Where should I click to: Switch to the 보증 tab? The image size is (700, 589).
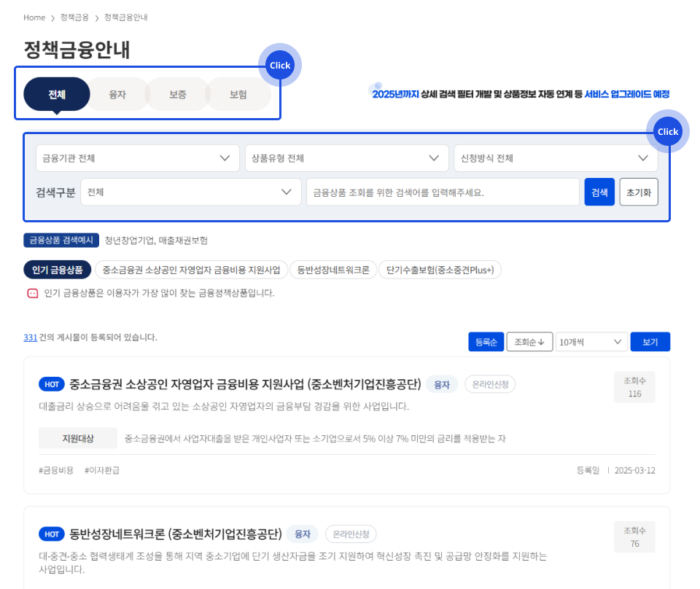coord(178,94)
